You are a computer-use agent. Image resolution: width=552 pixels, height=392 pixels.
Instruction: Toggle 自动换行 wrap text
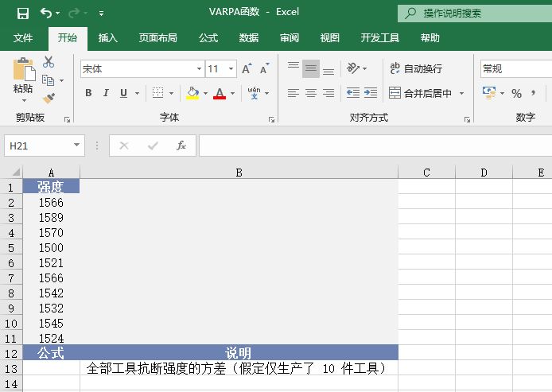[x=415, y=69]
